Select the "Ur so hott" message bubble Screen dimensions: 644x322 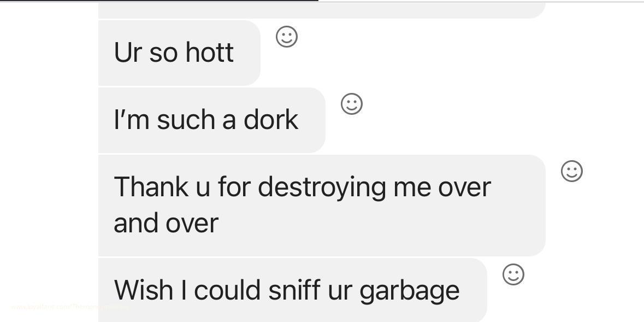[179, 52]
